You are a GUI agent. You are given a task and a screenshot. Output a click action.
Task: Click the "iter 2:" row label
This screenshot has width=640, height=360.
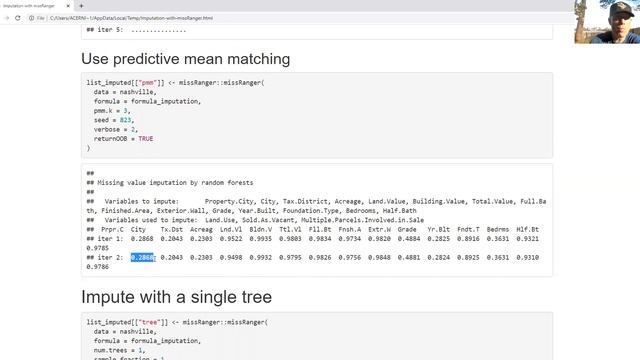coord(110,258)
